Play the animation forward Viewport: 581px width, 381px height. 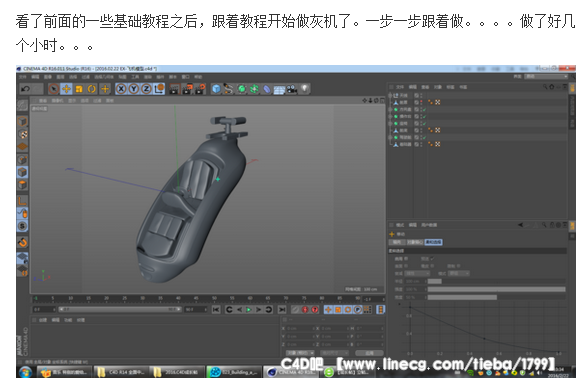point(249,309)
